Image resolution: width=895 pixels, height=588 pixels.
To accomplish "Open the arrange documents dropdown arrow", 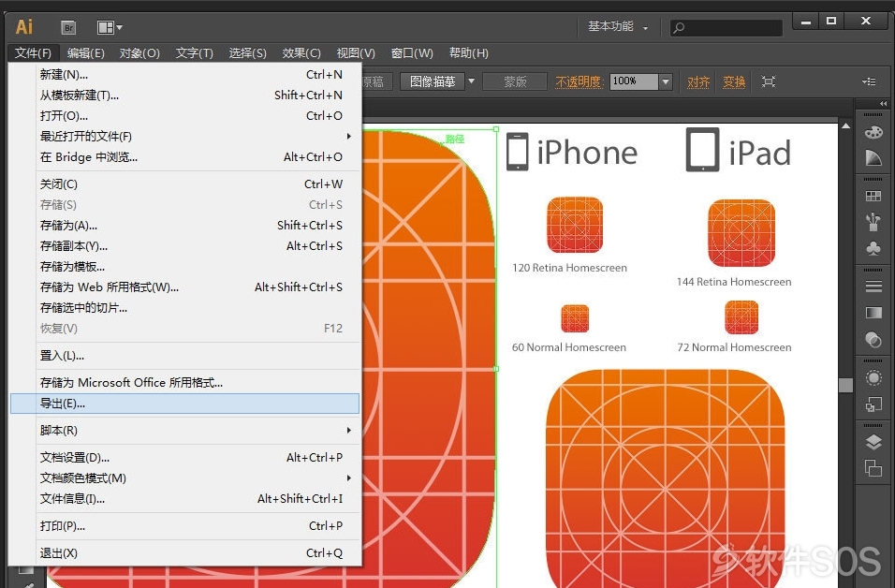I will coord(119,27).
